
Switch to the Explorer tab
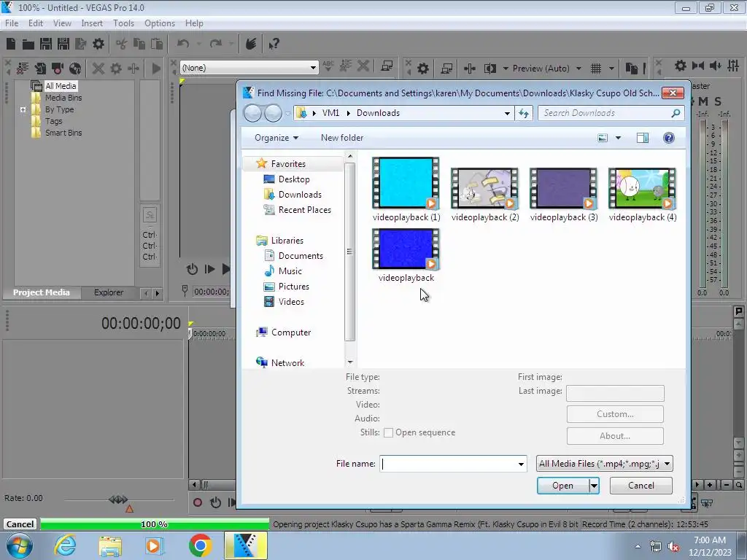coord(109,292)
